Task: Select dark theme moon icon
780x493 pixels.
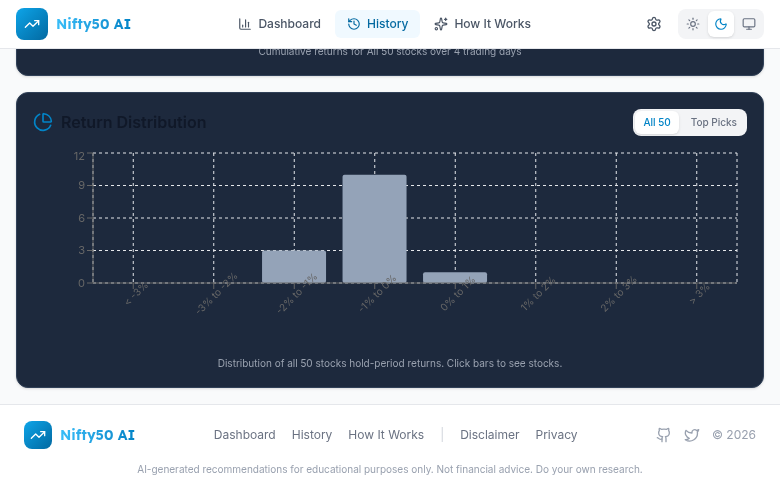Action: (720, 24)
